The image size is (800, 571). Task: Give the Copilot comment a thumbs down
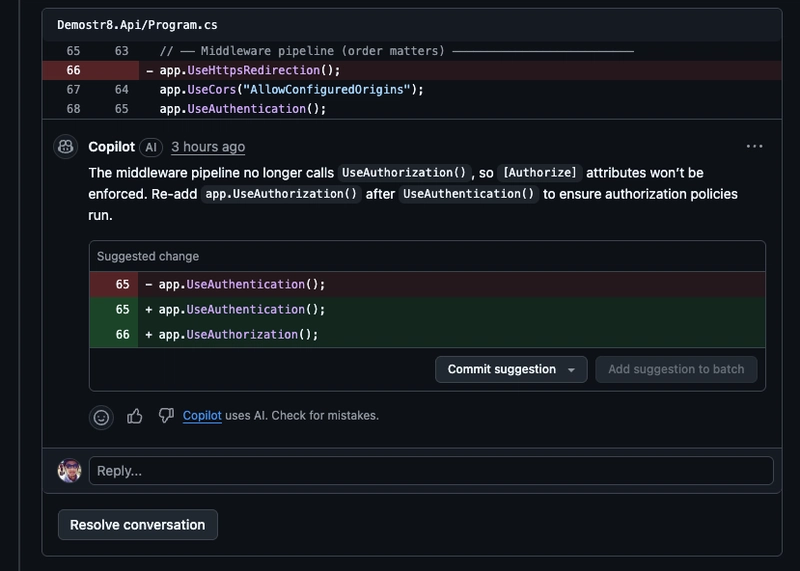coord(166,416)
